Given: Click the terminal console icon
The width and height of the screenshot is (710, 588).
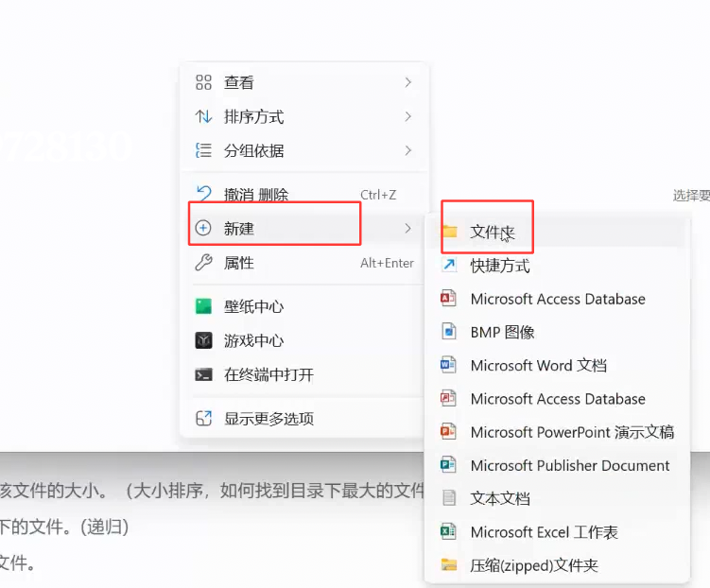Looking at the screenshot, I should (204, 374).
